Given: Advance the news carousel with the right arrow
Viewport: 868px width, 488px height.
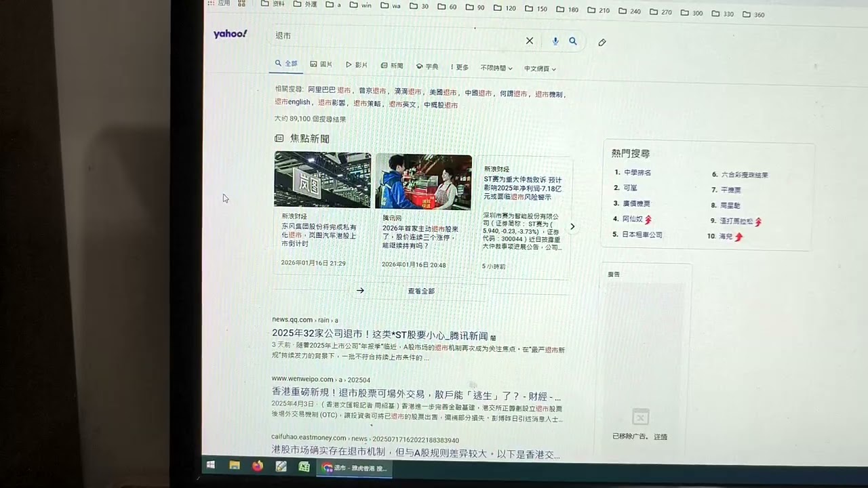Looking at the screenshot, I should (x=572, y=226).
